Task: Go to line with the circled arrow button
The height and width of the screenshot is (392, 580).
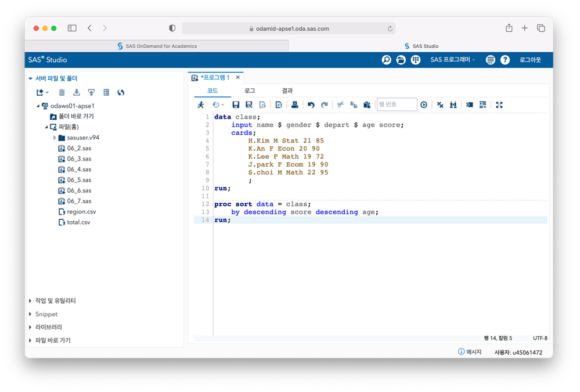Action: click(424, 105)
